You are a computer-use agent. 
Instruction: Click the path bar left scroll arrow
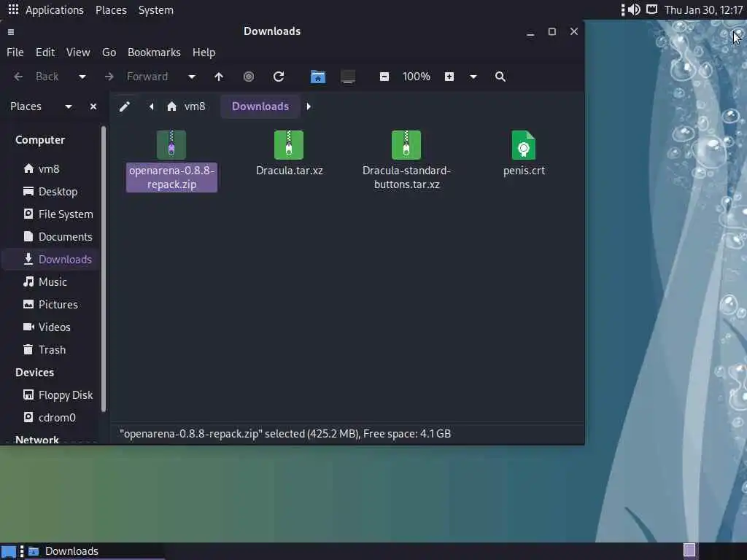[151, 106]
